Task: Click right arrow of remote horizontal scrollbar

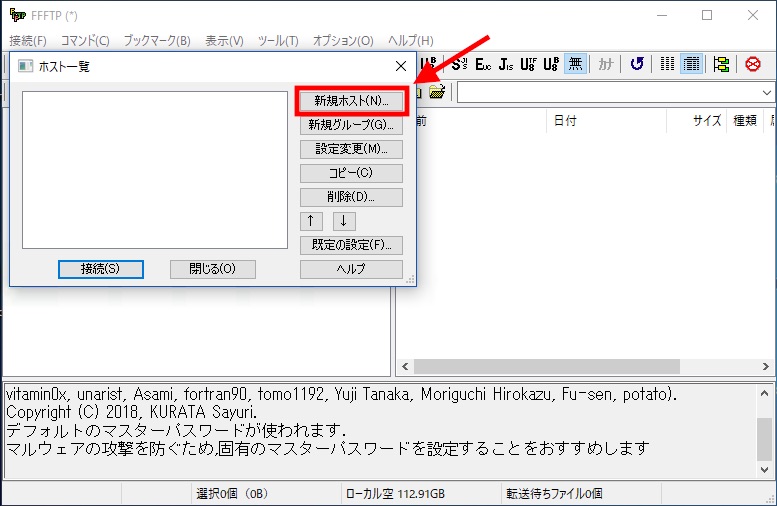Action: pyautogui.click(x=766, y=367)
